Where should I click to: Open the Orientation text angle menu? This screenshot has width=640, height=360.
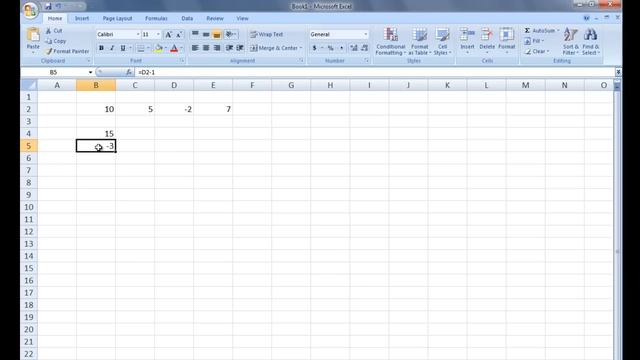231,34
